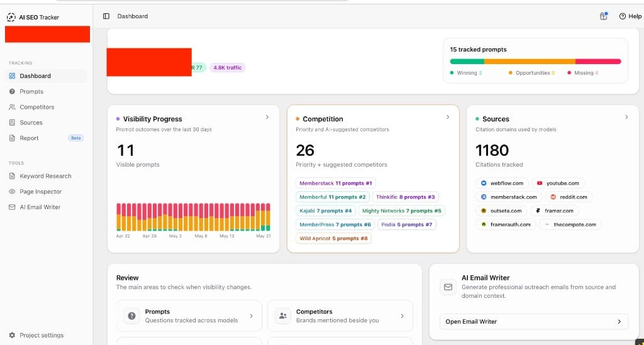Click the YouTube favicon icon
Viewport: 644px width, 345px height.
coord(539,183)
